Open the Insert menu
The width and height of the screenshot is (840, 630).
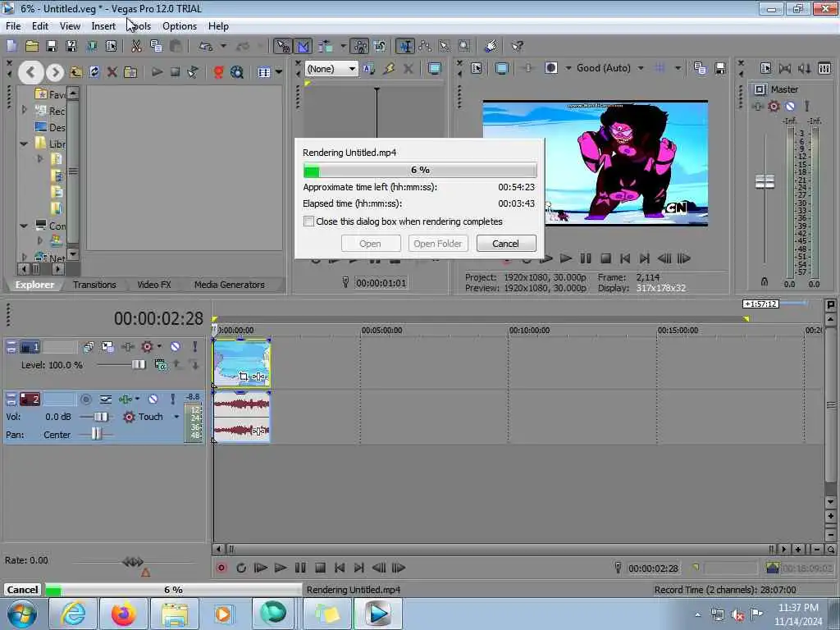[x=103, y=26]
